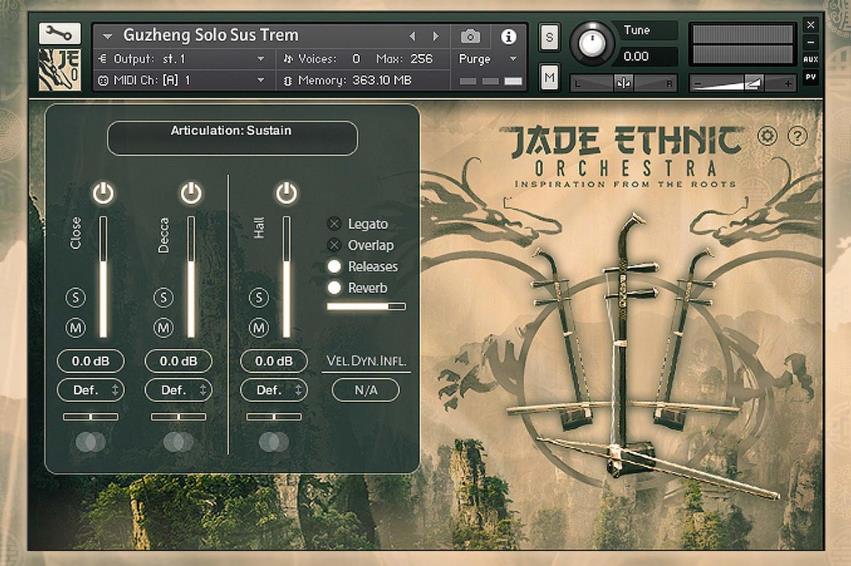Mute the Decca mic channel
The height and width of the screenshot is (566, 851).
click(163, 328)
